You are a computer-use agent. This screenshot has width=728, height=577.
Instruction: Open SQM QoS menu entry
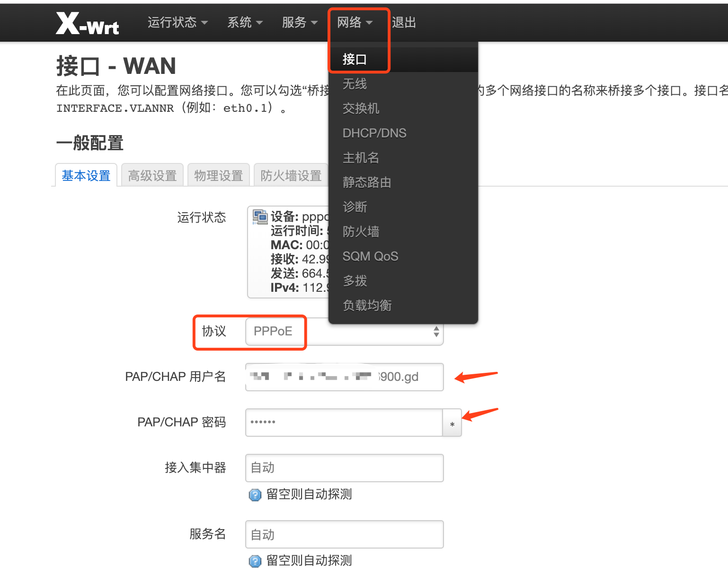coord(370,256)
